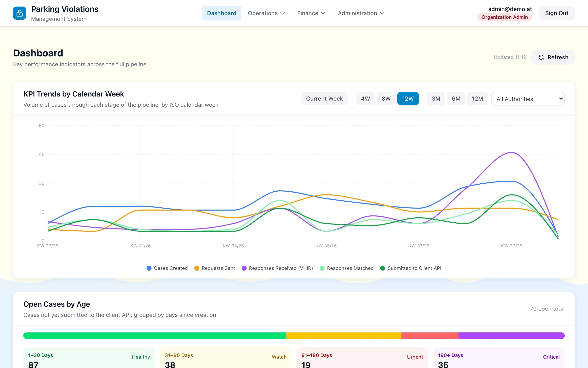The width and height of the screenshot is (588, 368).
Task: Click the Updated 11:19 timestamp
Action: [x=510, y=57]
